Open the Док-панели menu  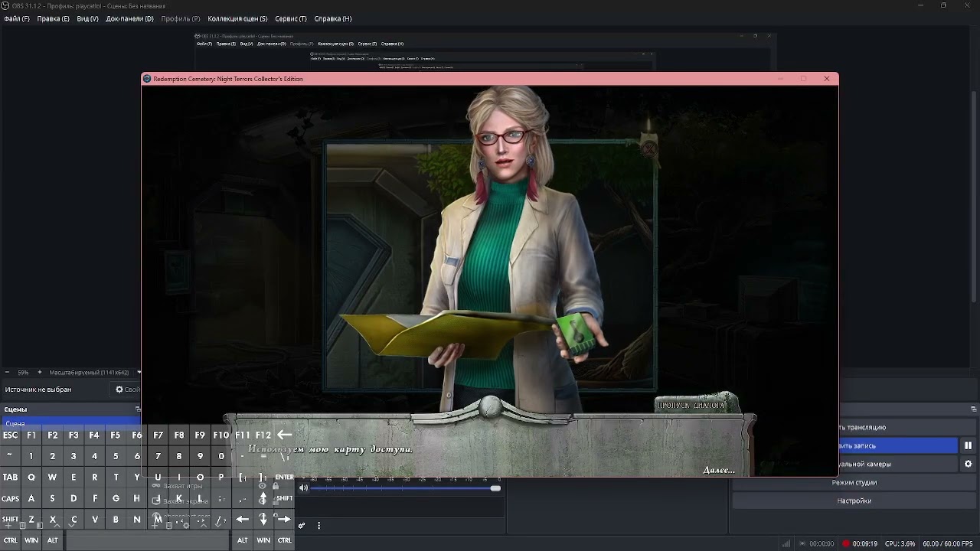[x=129, y=18]
